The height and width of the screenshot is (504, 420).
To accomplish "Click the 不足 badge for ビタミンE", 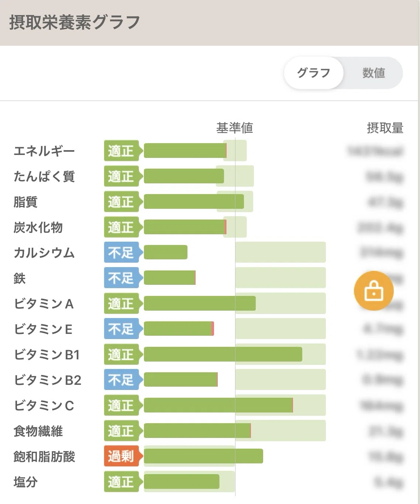I will [121, 329].
